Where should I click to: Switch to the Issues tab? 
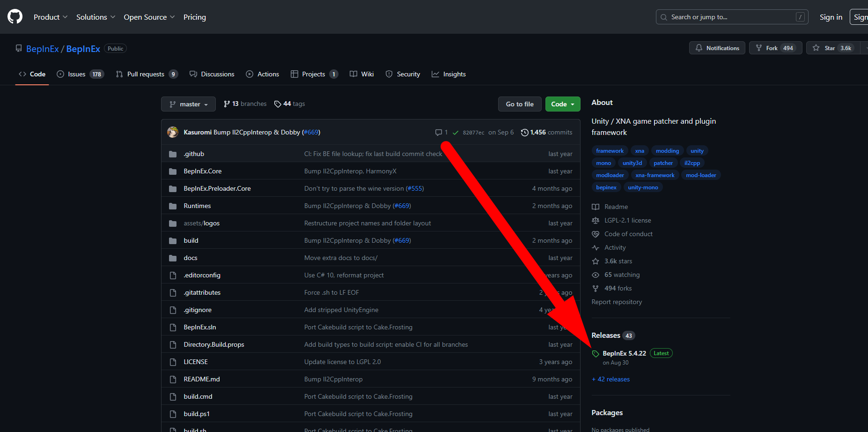[80, 74]
